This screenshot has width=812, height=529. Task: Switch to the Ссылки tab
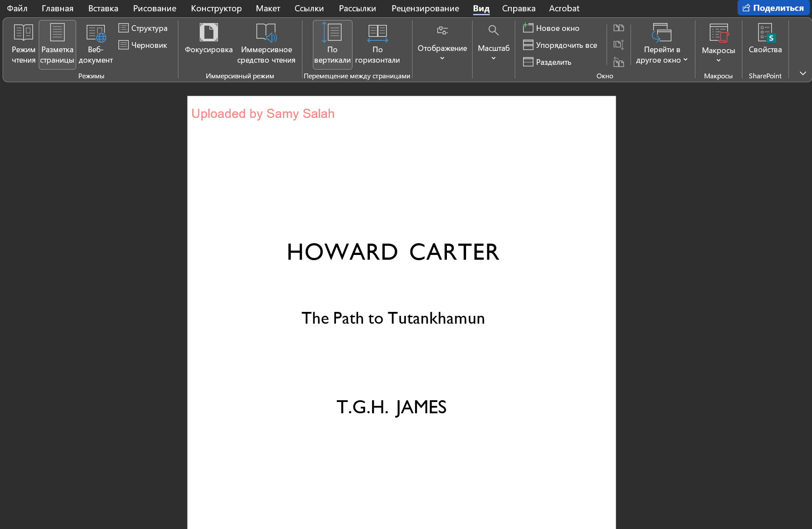click(x=309, y=8)
